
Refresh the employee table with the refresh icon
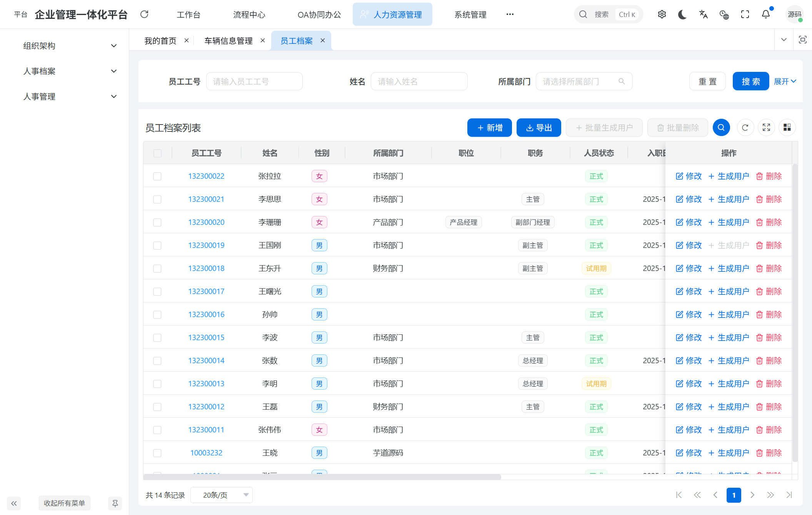(745, 127)
